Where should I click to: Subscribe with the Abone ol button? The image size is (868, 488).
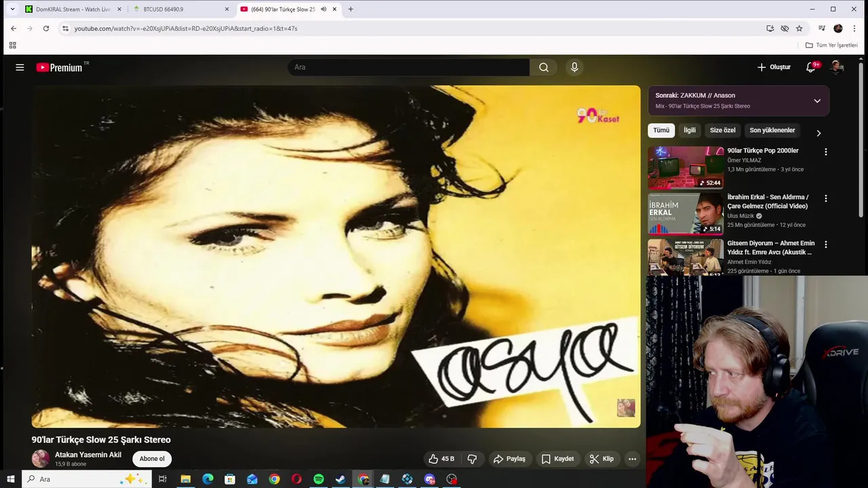pos(152,459)
